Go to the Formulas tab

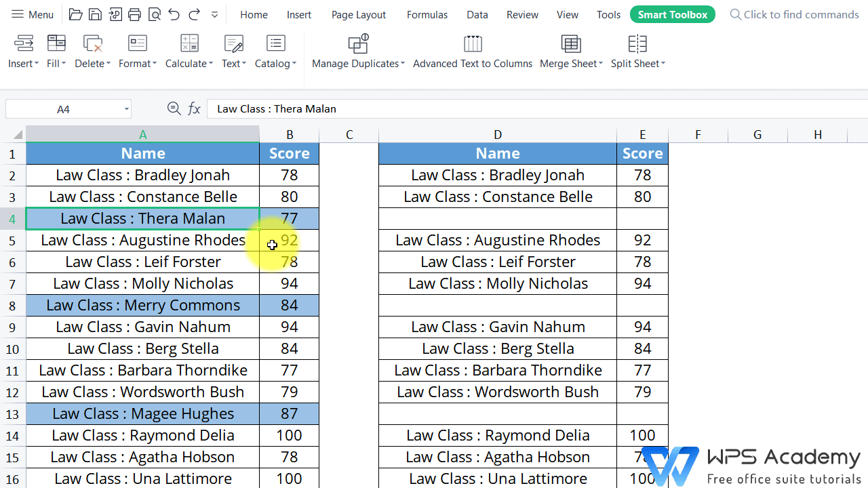[427, 14]
